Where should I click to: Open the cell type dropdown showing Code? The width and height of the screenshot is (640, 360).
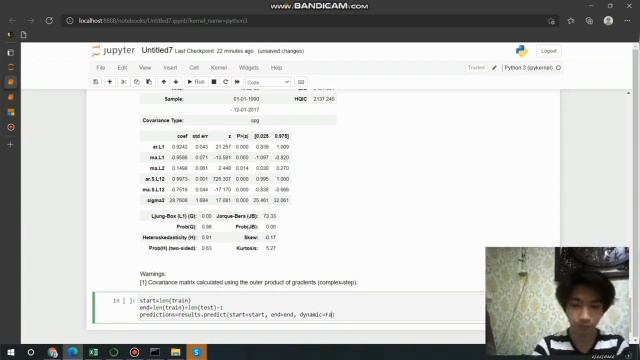pyautogui.click(x=268, y=82)
